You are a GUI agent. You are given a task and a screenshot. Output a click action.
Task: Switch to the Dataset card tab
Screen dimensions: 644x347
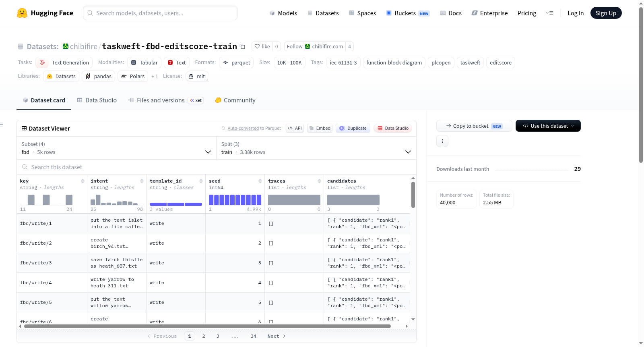pyautogui.click(x=44, y=100)
